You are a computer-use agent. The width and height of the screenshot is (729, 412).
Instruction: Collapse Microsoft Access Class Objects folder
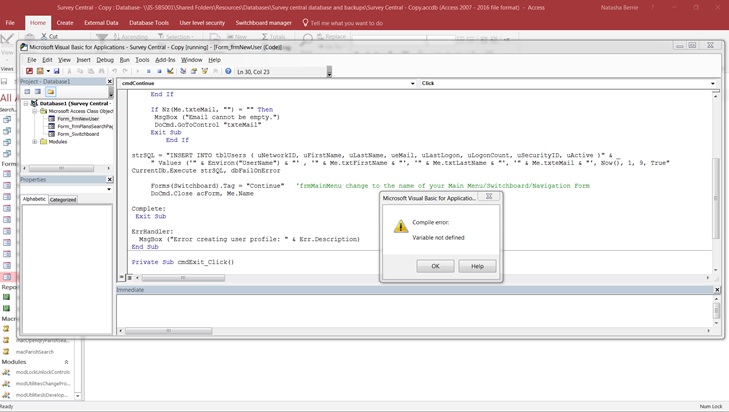pos(35,111)
